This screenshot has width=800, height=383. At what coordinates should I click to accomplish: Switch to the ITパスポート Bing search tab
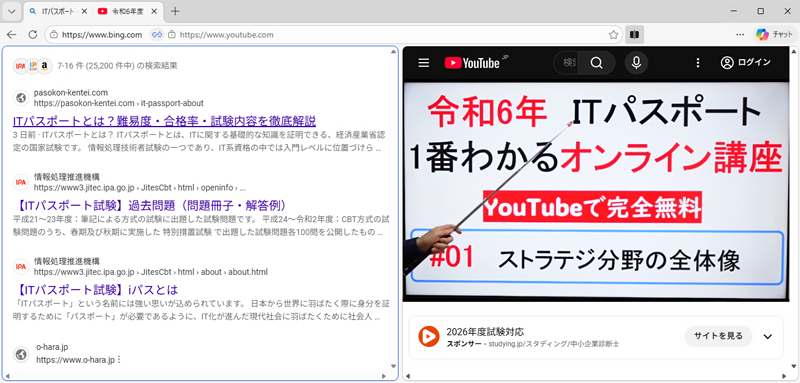point(58,11)
